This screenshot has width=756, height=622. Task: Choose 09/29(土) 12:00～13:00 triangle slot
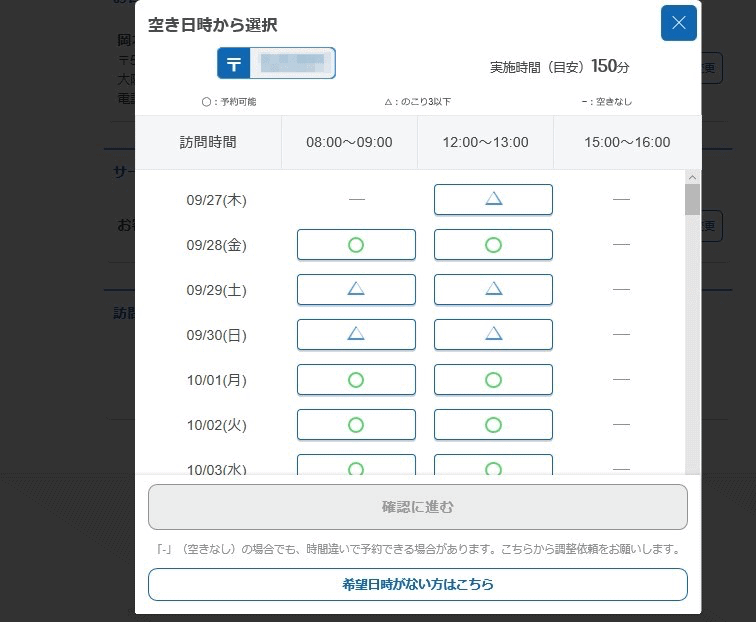493,290
